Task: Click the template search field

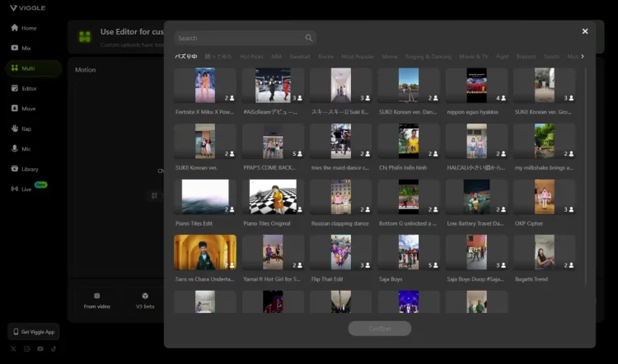Action: tap(239, 38)
